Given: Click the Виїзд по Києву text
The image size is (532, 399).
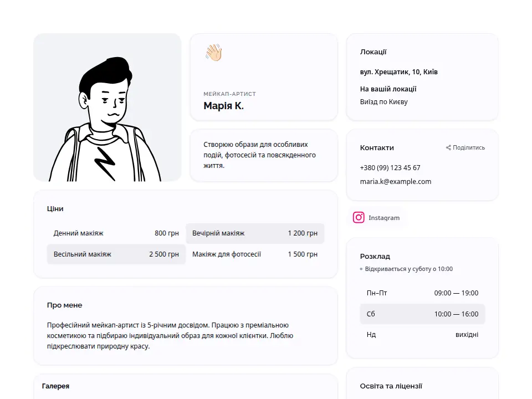Looking at the screenshot, I should click(x=383, y=102).
